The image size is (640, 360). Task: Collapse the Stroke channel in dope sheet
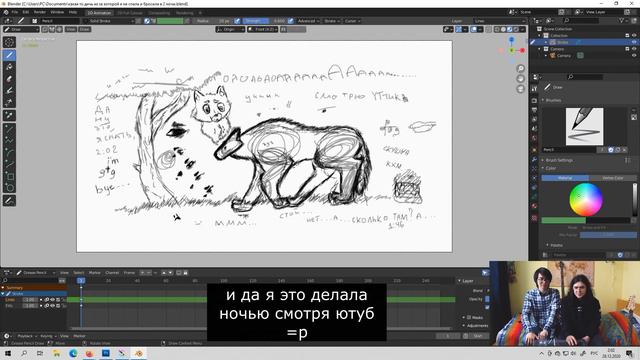(3, 293)
